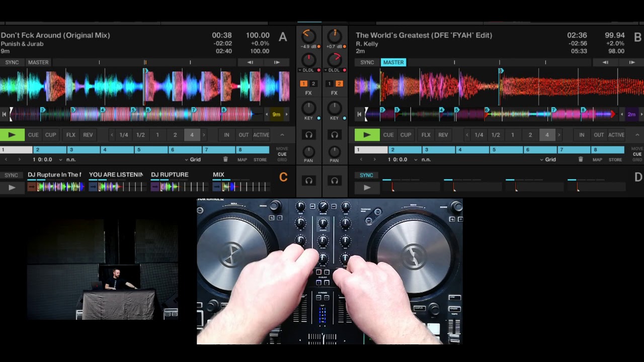Viewport: 644px width, 362px height.
Task: Activate REV reverse on Deck B
Action: coord(443,135)
